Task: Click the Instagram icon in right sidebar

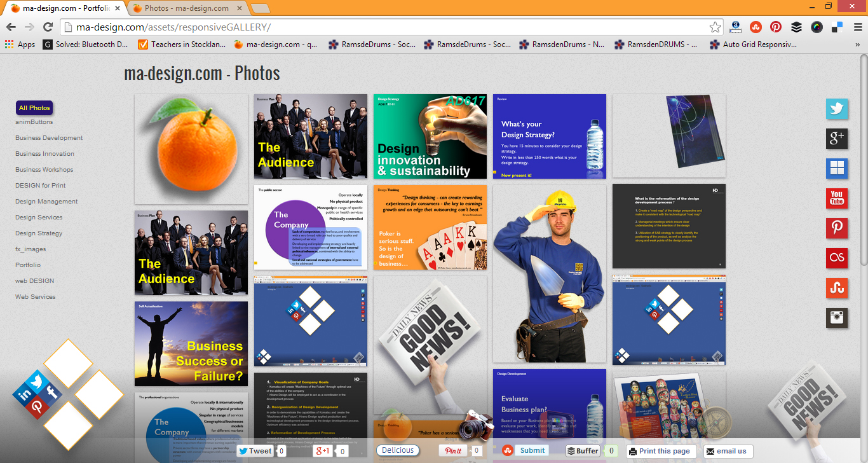Action: point(836,317)
